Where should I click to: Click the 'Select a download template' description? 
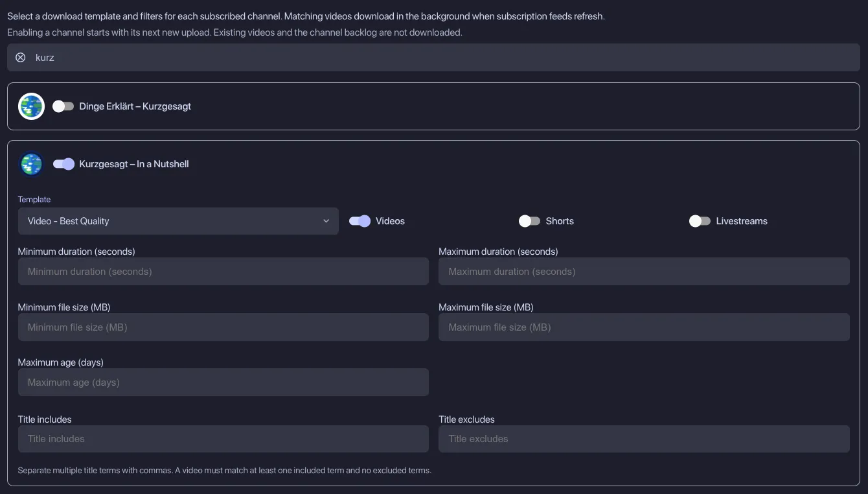(306, 16)
